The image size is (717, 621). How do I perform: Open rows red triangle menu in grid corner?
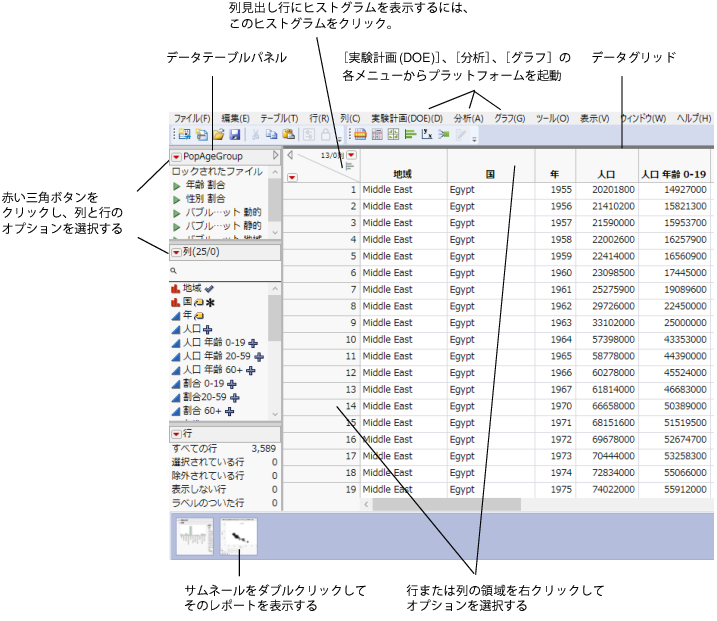pyautogui.click(x=292, y=177)
